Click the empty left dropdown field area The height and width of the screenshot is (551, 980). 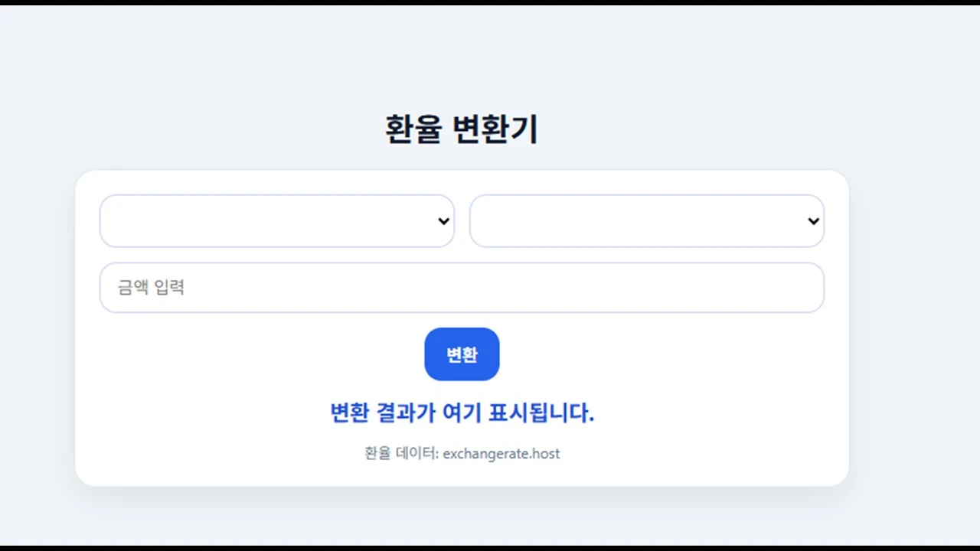click(x=230, y=221)
